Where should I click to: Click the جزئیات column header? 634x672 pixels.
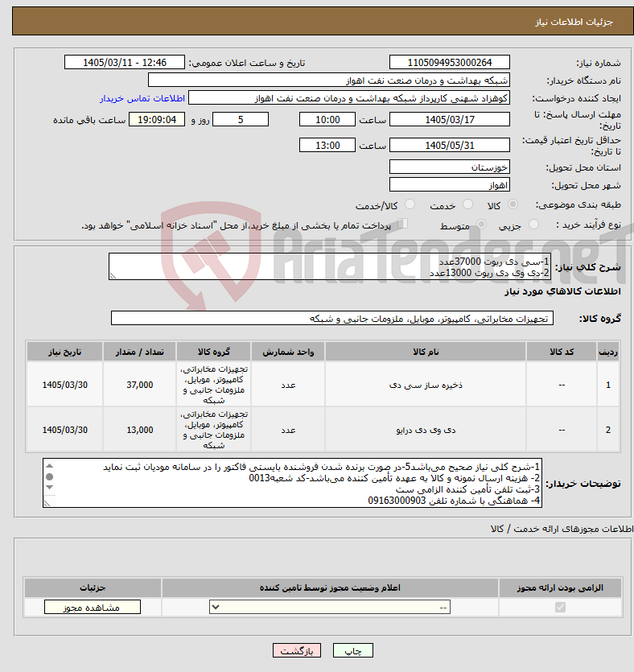(93, 587)
